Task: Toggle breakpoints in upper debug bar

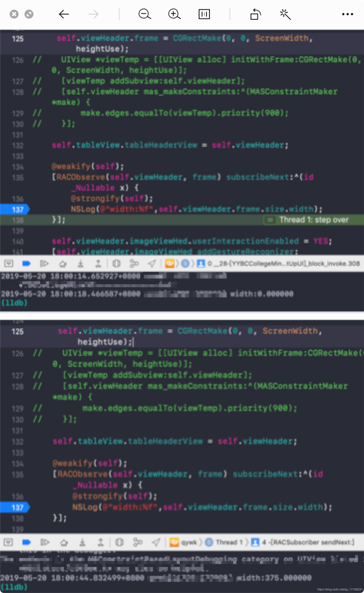Action: pyautogui.click(x=26, y=263)
